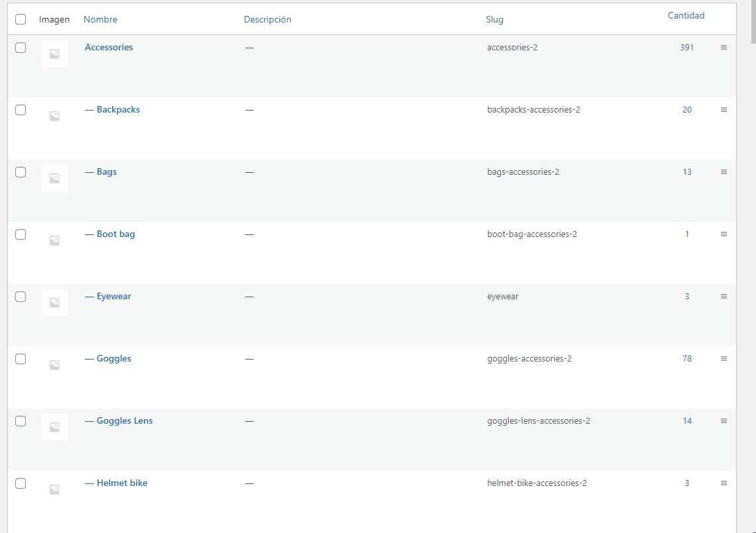Click the Imagen column header

[x=54, y=19]
